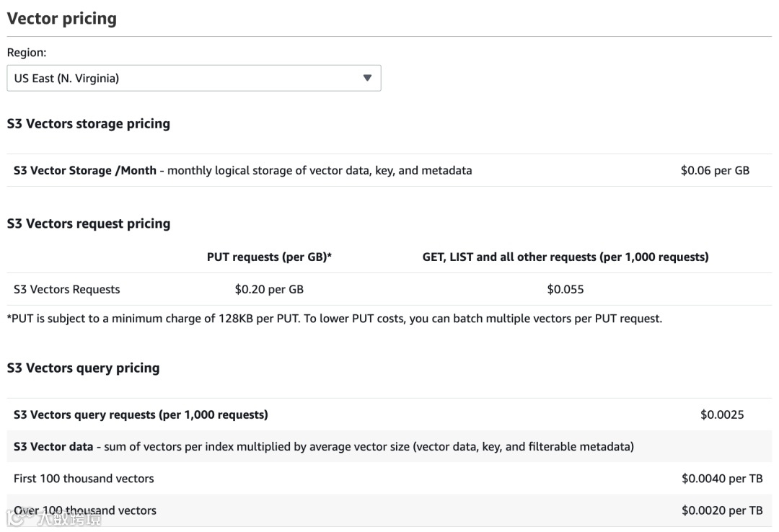Click the $0.0025 query price
This screenshot has width=779, height=532.
pyautogui.click(x=721, y=414)
